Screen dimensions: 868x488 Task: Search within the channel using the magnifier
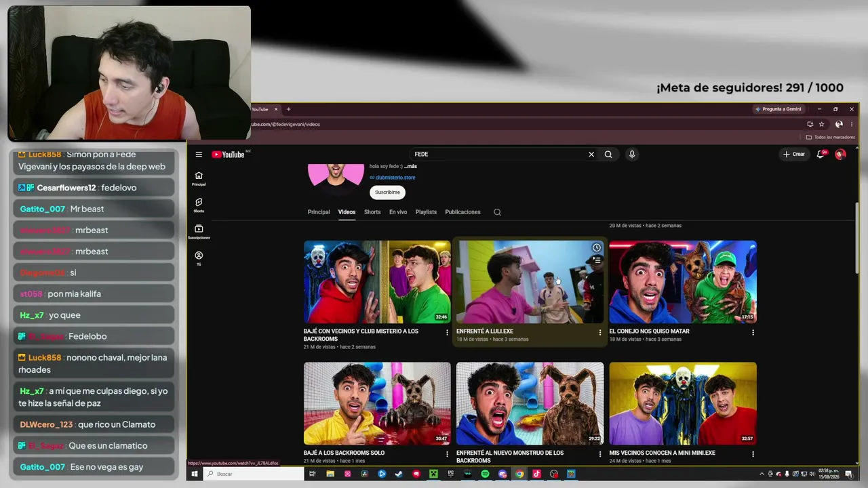497,212
